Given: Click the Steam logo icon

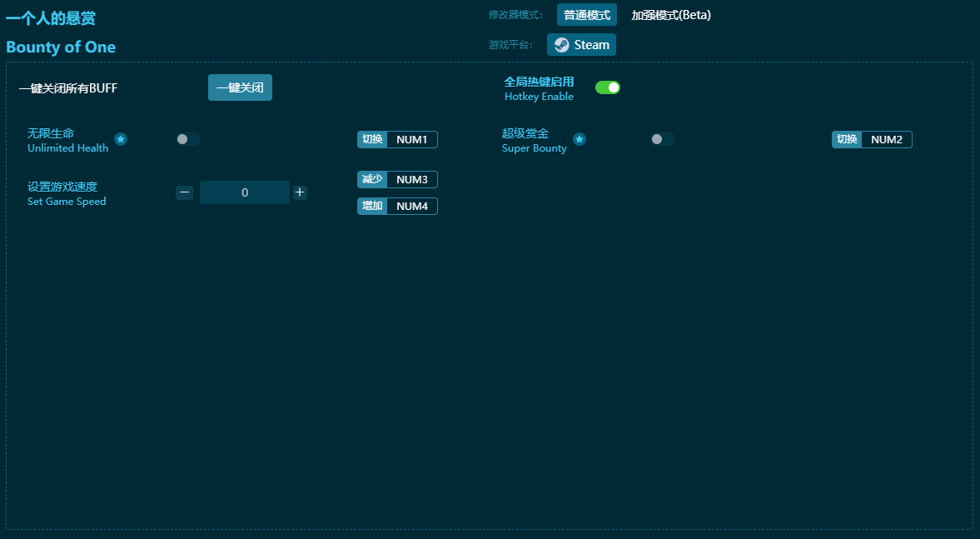Looking at the screenshot, I should [x=562, y=45].
